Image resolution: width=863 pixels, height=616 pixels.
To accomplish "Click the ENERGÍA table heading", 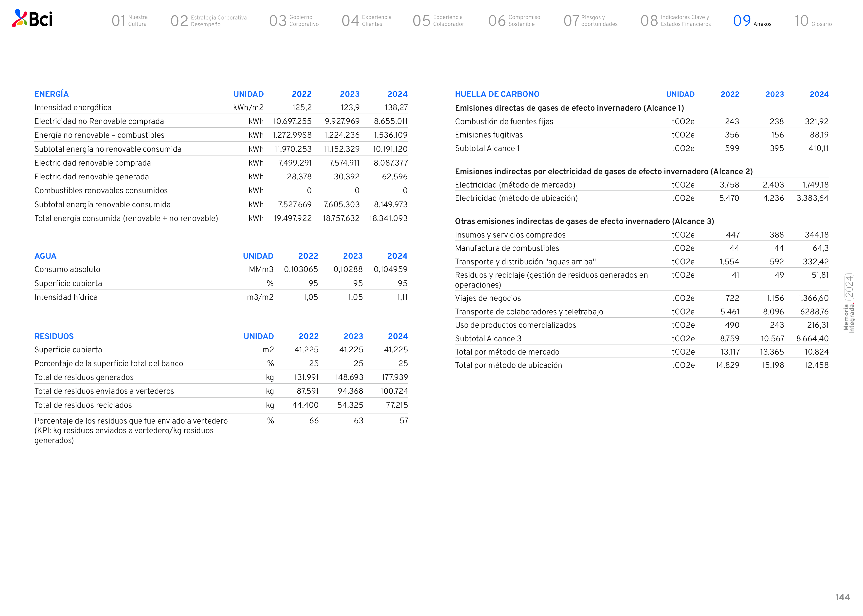I will pos(52,94).
